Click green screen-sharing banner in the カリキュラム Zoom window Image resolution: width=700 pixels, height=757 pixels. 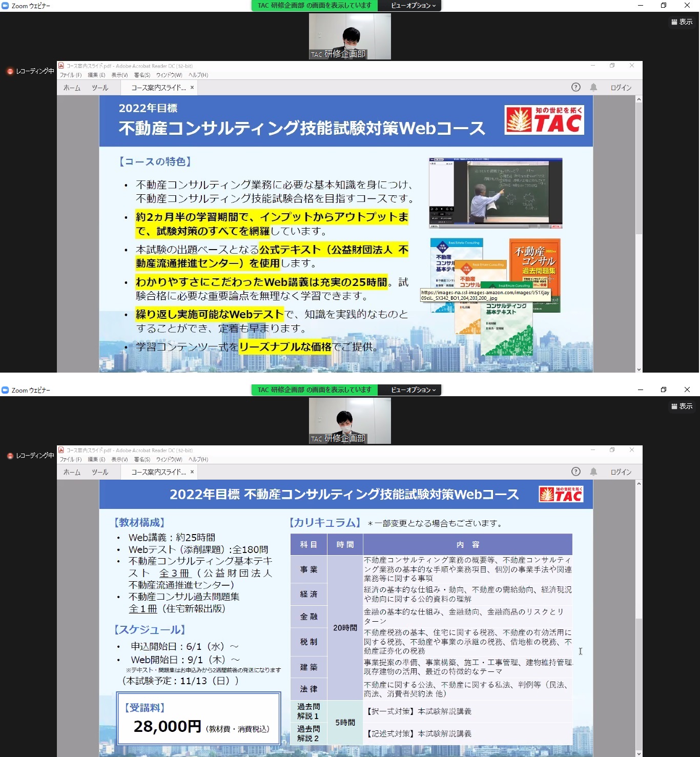[314, 390]
